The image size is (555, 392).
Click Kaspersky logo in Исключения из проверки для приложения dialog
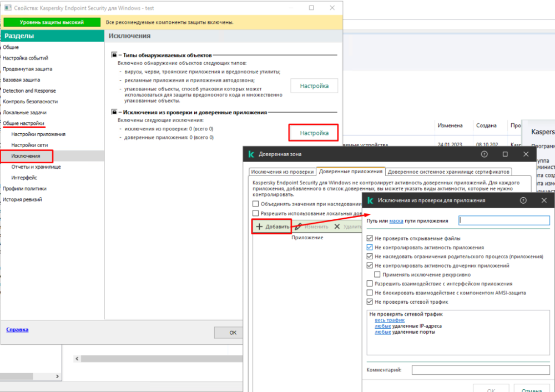pyautogui.click(x=370, y=200)
